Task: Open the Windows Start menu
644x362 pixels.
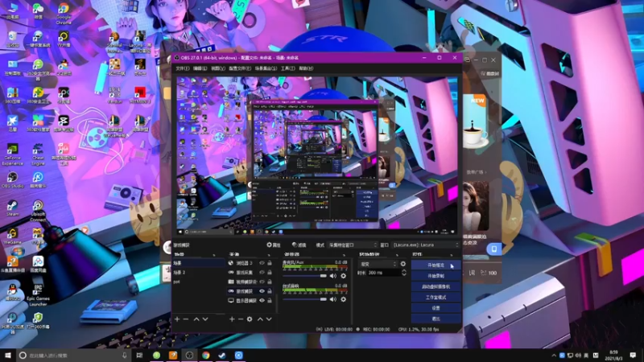Action: pos(8,355)
